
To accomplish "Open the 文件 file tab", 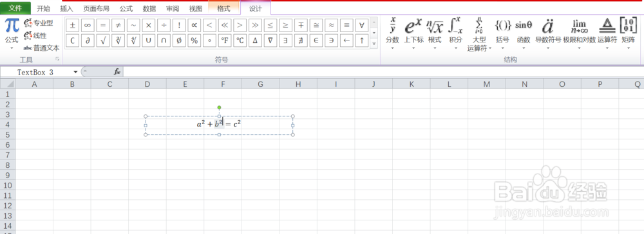I will click(15, 8).
